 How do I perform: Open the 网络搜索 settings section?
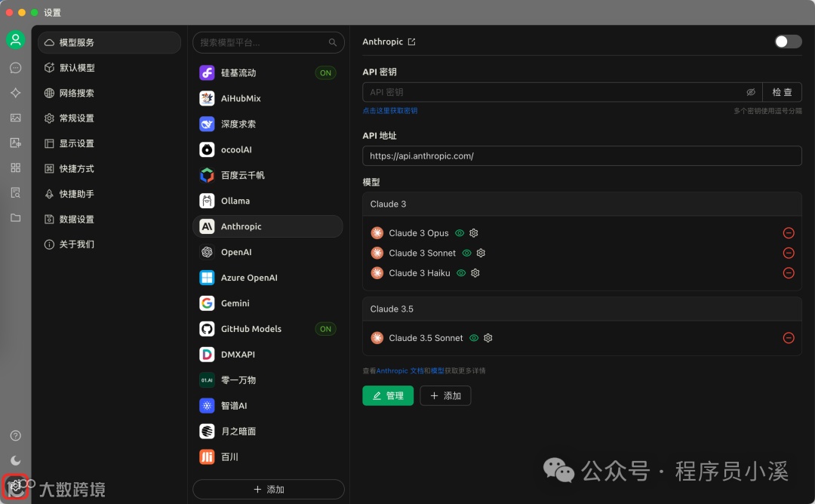point(109,93)
